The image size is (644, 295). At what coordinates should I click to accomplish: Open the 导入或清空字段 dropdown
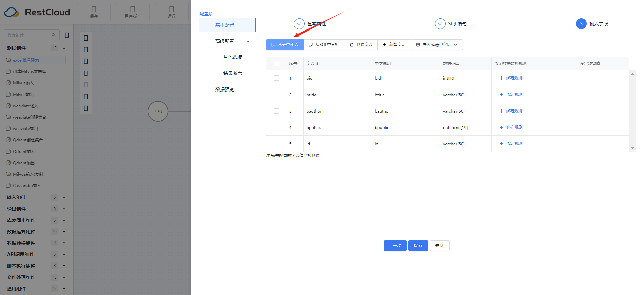437,45
